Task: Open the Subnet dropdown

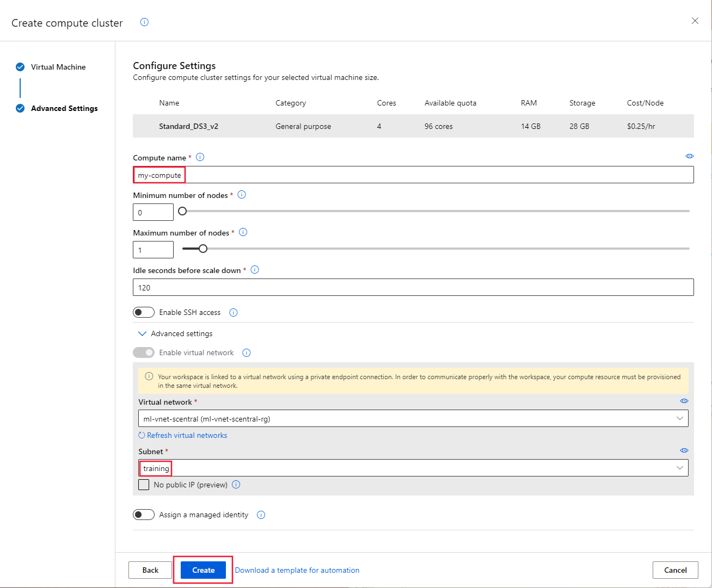Action: click(679, 467)
